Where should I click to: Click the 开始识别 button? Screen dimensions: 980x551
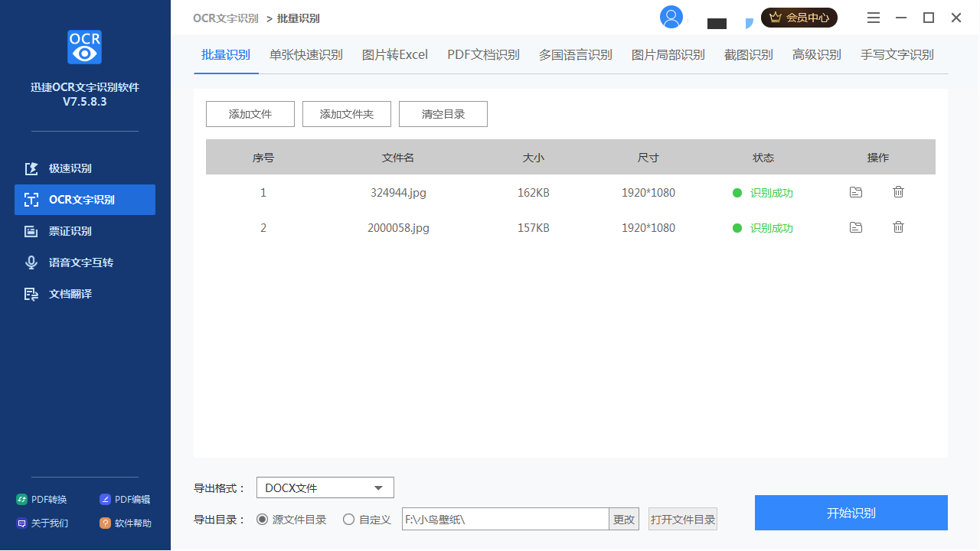click(x=851, y=513)
